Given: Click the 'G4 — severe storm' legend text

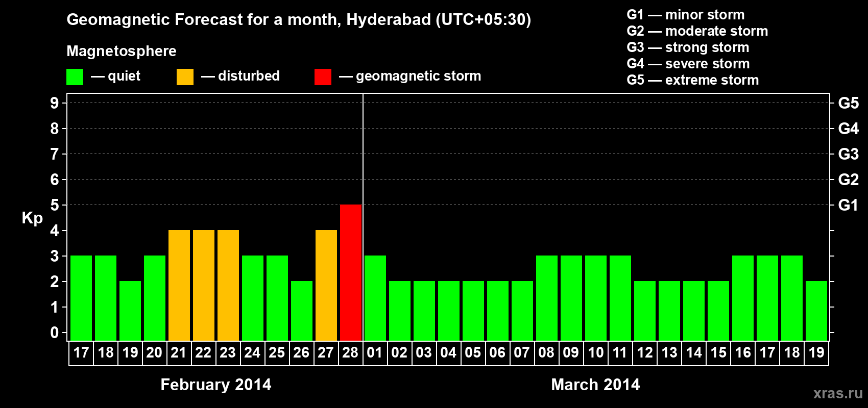Looking at the screenshot, I should click(x=688, y=64).
